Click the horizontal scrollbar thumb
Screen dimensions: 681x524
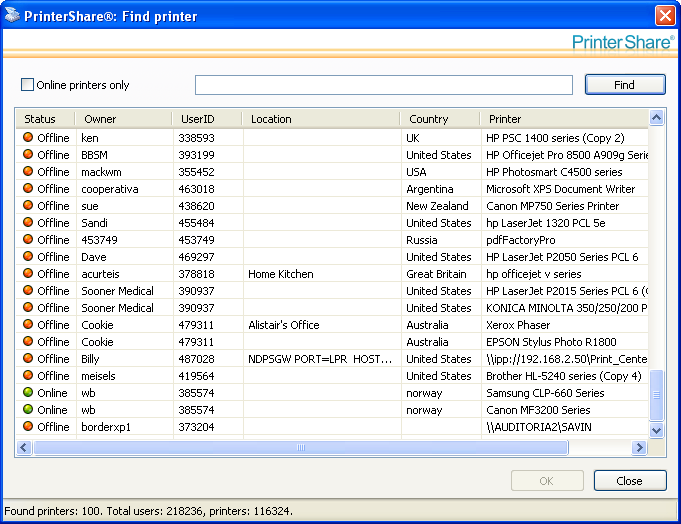pos(301,447)
